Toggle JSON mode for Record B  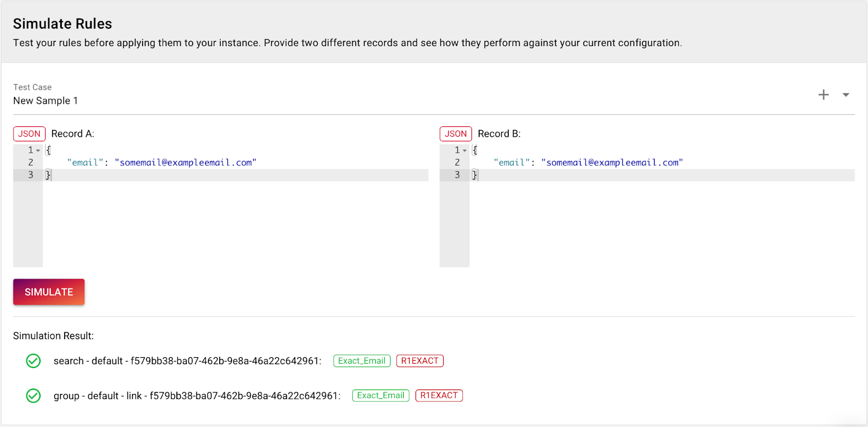pos(456,134)
